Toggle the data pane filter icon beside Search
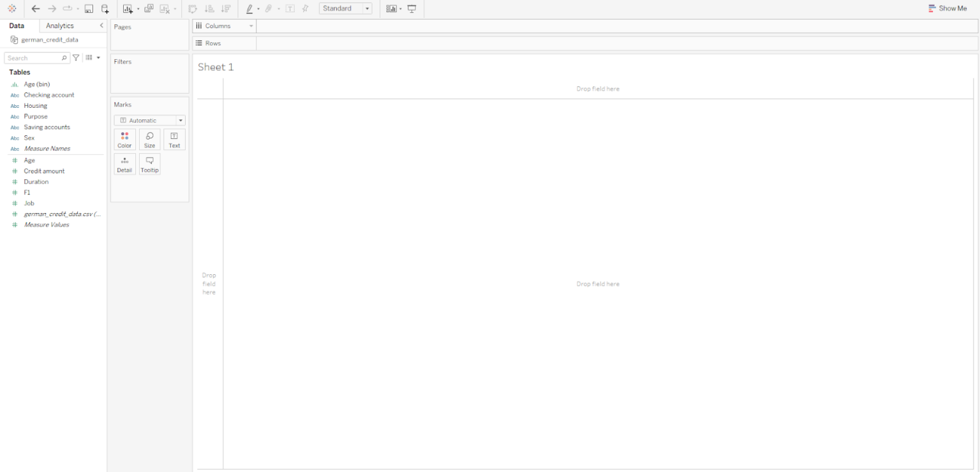This screenshot has width=980, height=472. tap(75, 57)
